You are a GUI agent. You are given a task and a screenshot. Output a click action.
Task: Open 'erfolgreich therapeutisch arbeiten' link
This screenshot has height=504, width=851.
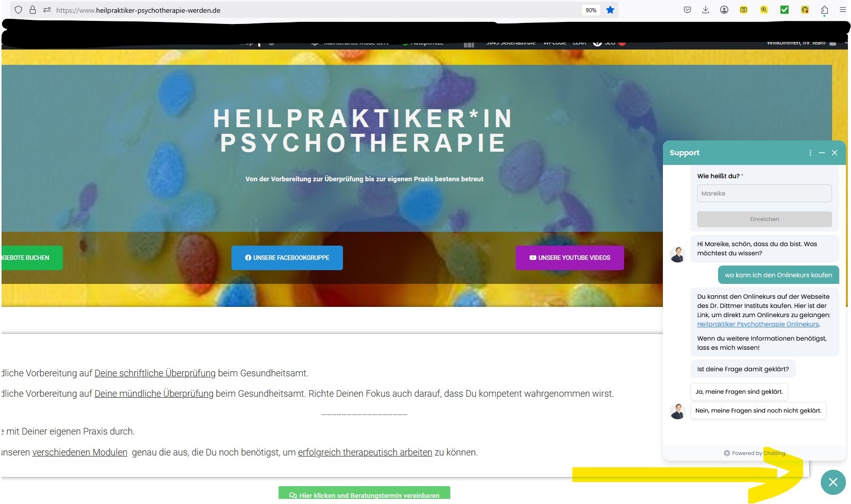(365, 452)
